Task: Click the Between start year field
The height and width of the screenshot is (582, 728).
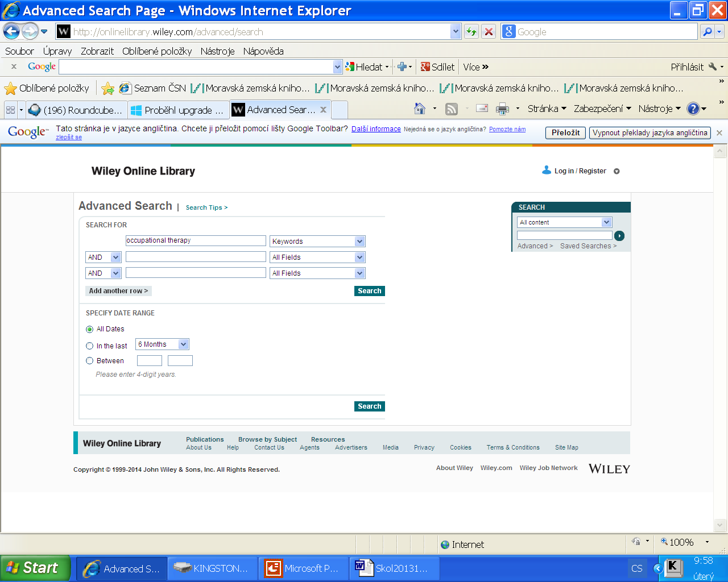Action: [x=150, y=361]
